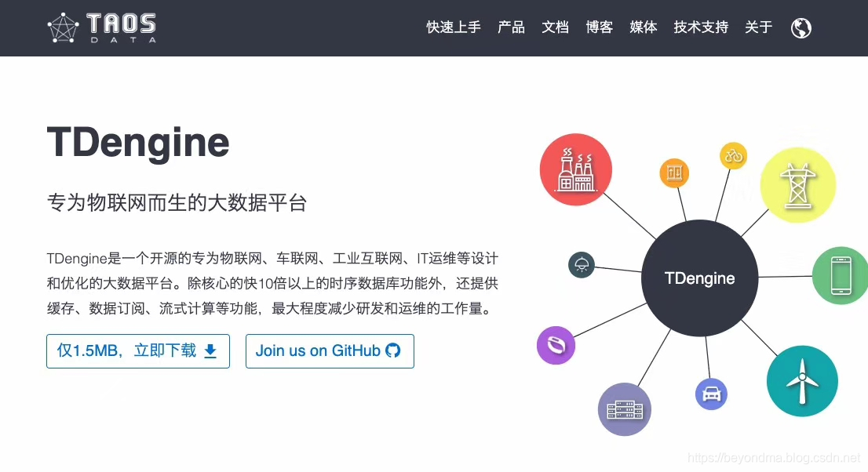Image resolution: width=868 pixels, height=472 pixels.
Task: Click the blue car icon circle
Action: tap(711, 394)
